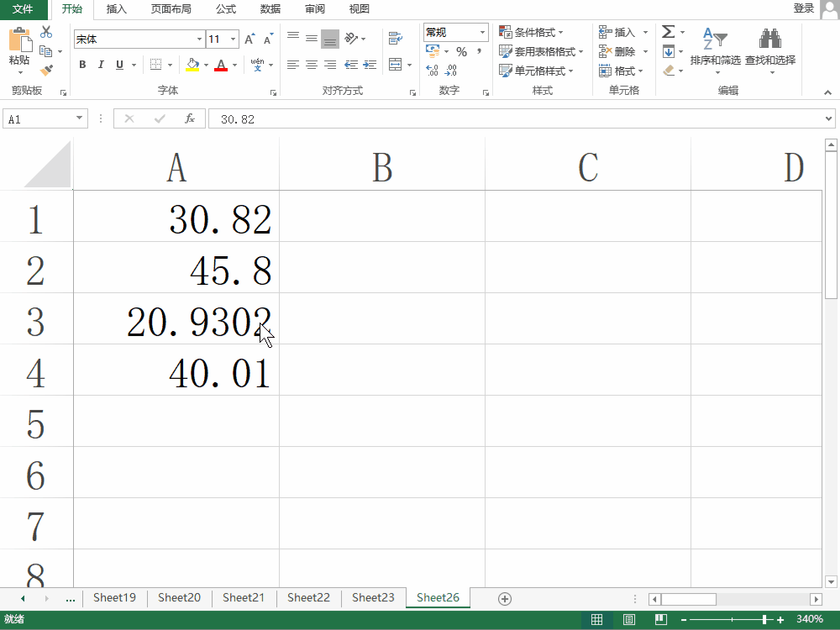
Task: Click the percent style icon
Action: (x=461, y=52)
